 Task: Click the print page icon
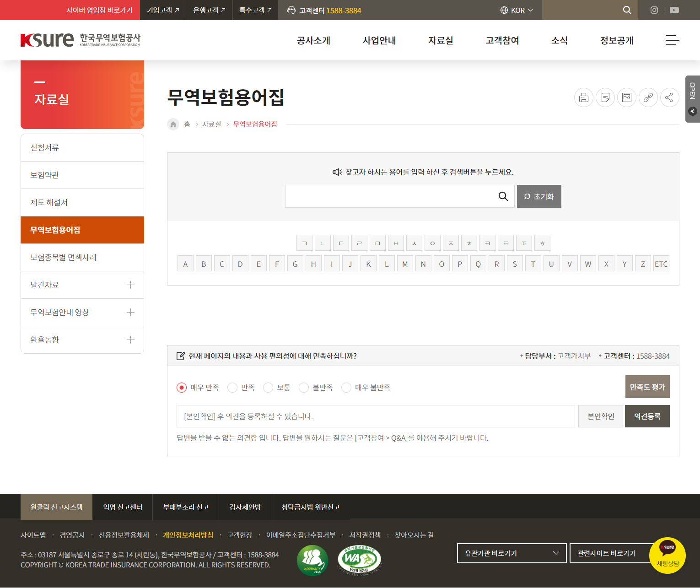click(x=583, y=97)
